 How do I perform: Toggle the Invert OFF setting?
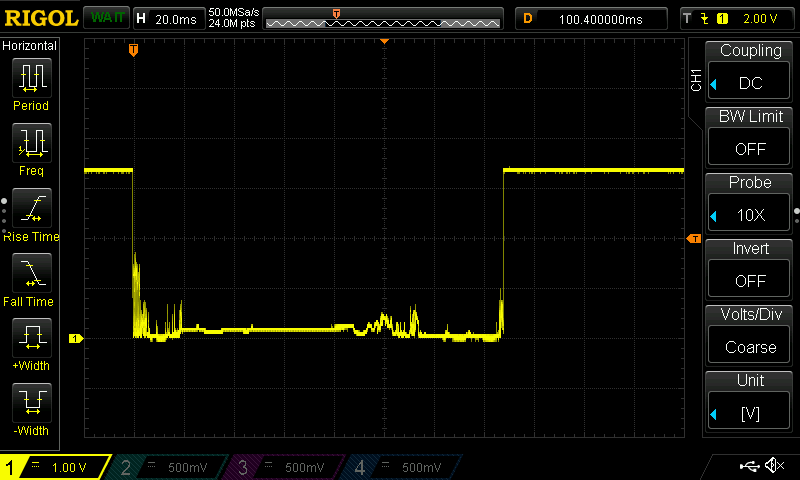749,281
